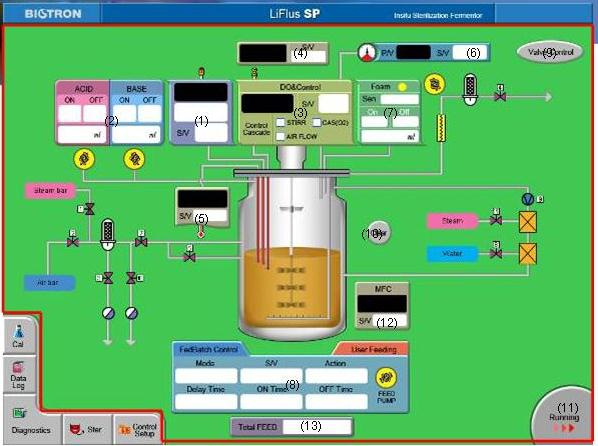
Task: Select the FedBatch Control tab
Action: point(209,349)
